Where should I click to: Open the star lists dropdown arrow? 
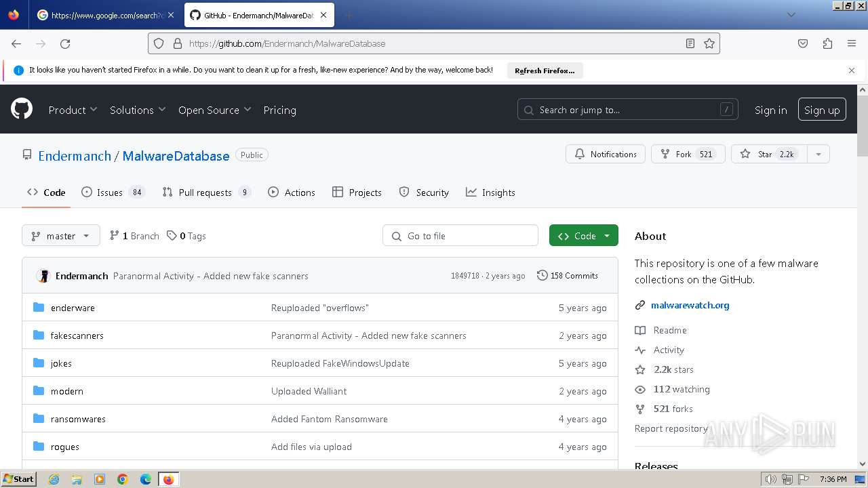tap(818, 154)
